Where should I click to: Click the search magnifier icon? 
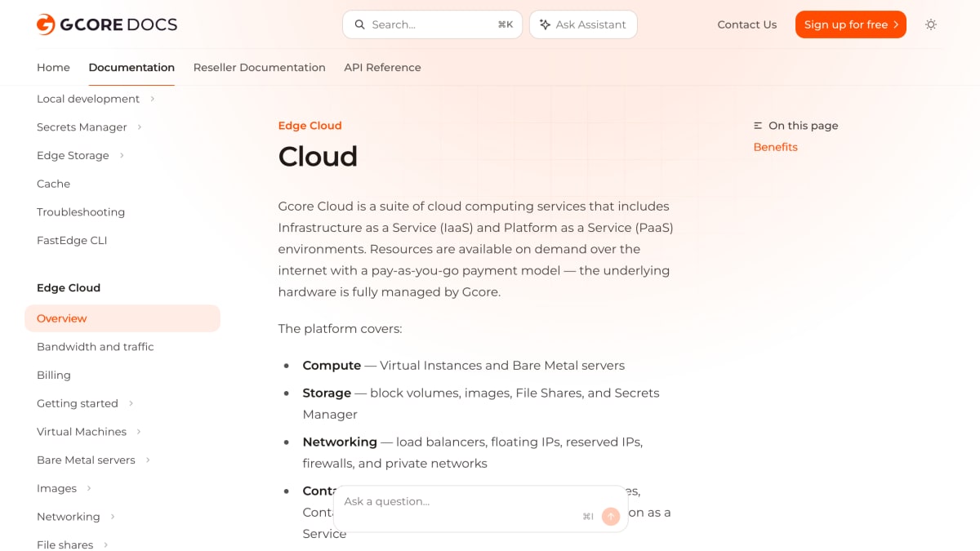click(359, 24)
